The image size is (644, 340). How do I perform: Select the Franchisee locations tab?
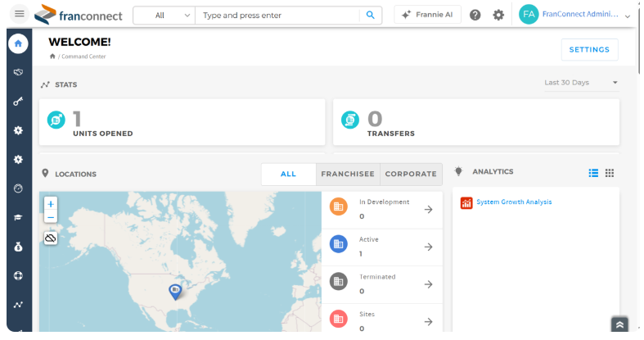coord(348,174)
